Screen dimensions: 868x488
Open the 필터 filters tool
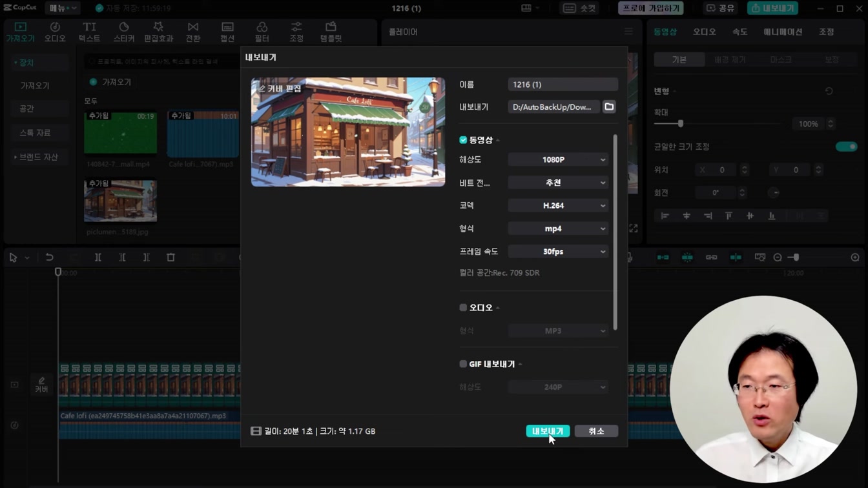pyautogui.click(x=262, y=32)
